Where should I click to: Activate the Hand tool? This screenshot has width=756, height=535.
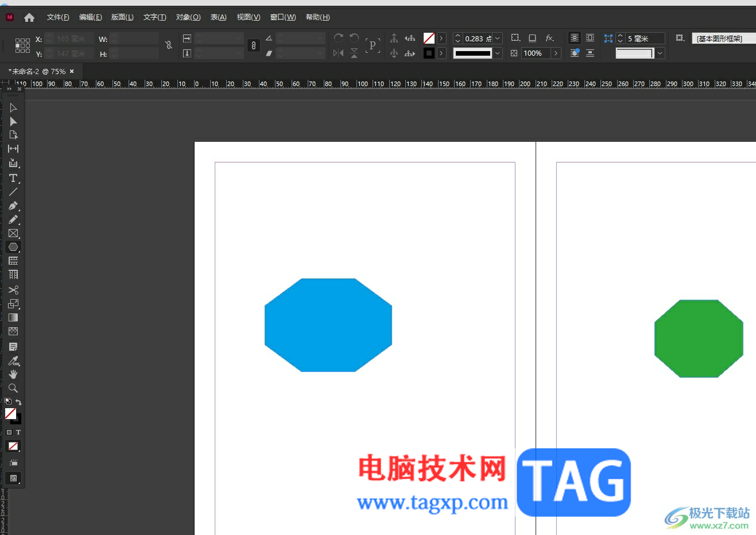(x=13, y=374)
